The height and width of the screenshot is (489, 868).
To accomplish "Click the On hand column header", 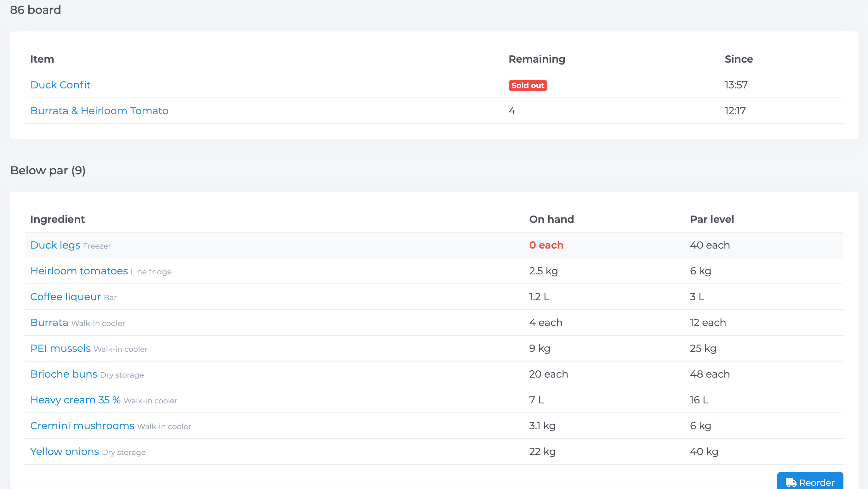I will 551,219.
